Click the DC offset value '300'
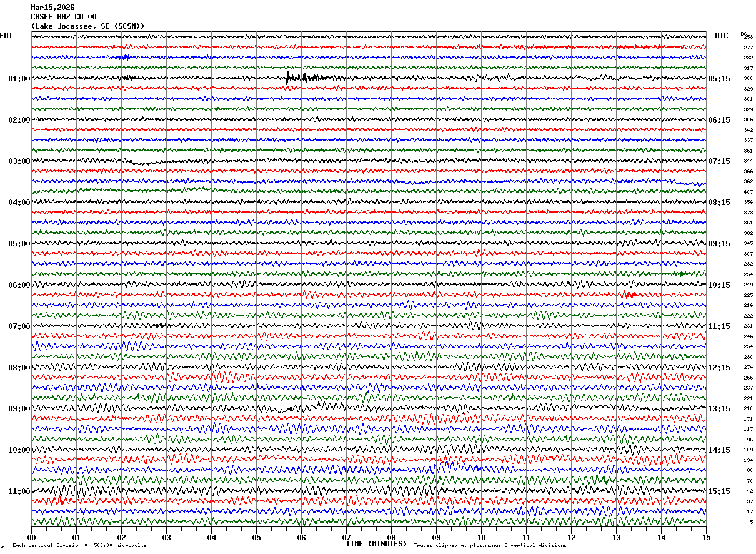 [x=748, y=79]
